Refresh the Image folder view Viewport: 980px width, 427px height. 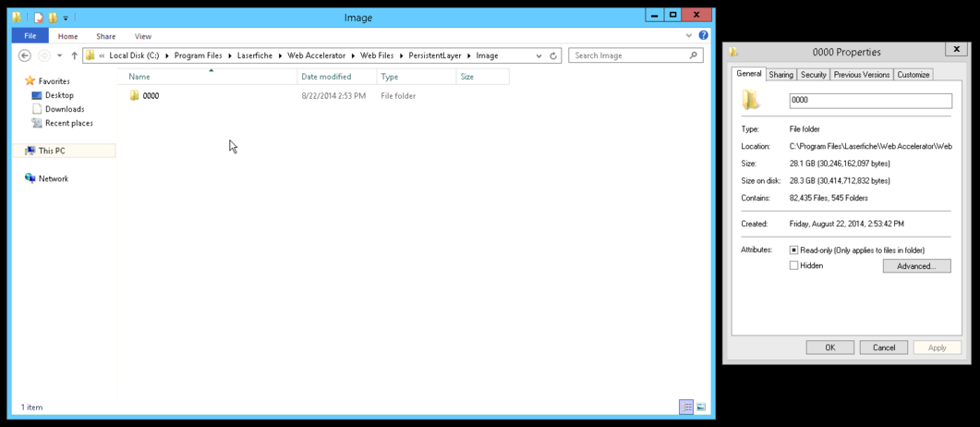[553, 55]
